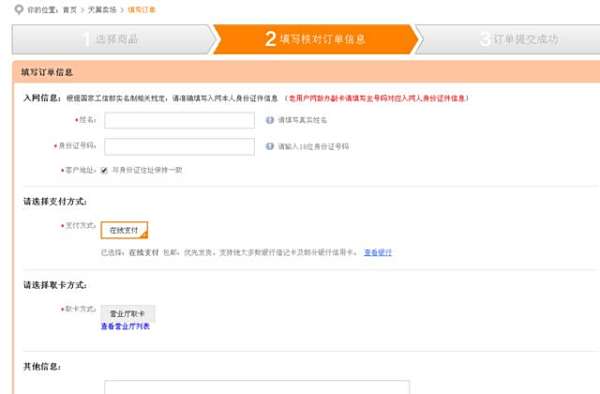Open 查看营业厅列表 link

125,326
